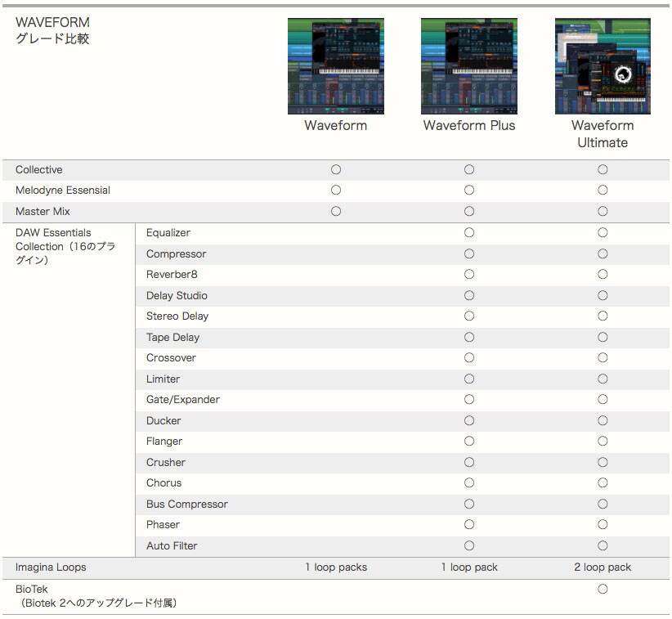Click the Equalizer circle under Waveform Plus
Viewport: 672px width, 619px height.
pyautogui.click(x=469, y=233)
